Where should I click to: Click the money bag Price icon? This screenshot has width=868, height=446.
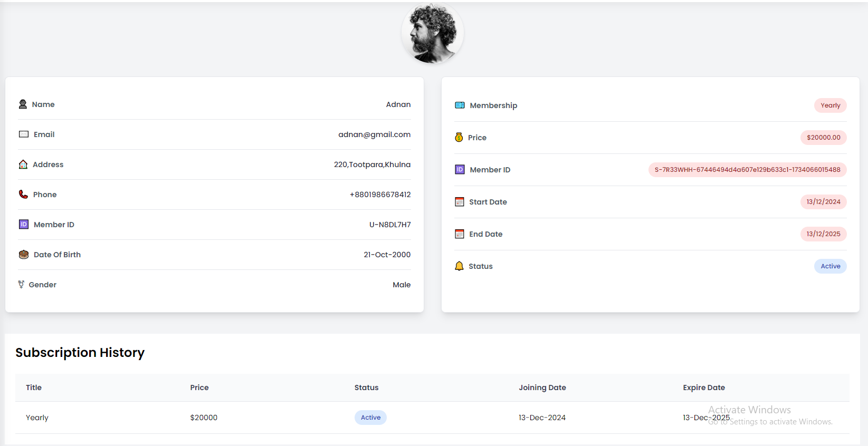coord(459,138)
